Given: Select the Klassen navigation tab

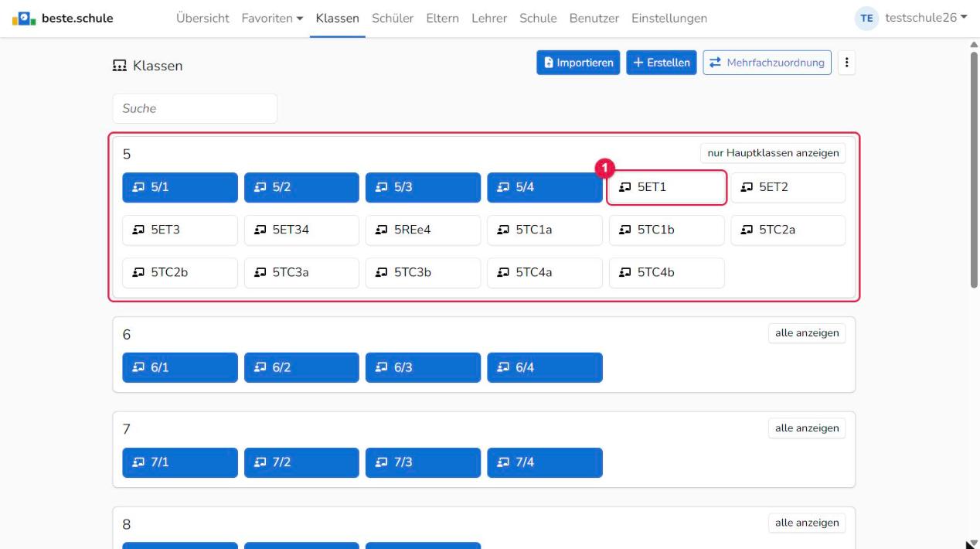Looking at the screenshot, I should [x=338, y=18].
